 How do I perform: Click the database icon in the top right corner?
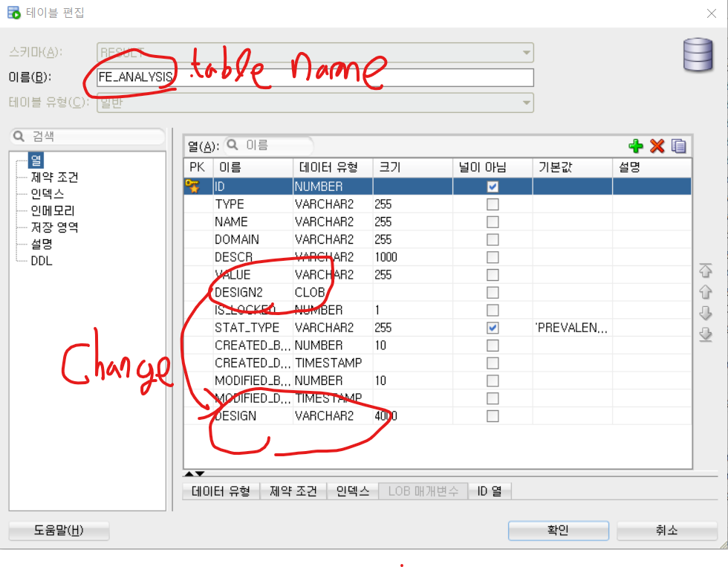(x=697, y=55)
